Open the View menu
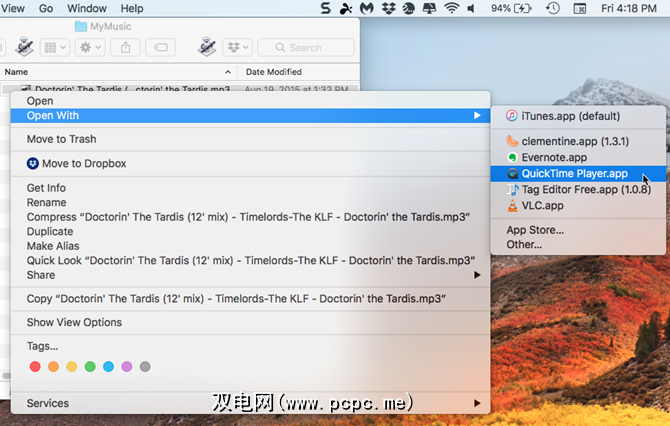The image size is (670, 426). pyautogui.click(x=12, y=8)
